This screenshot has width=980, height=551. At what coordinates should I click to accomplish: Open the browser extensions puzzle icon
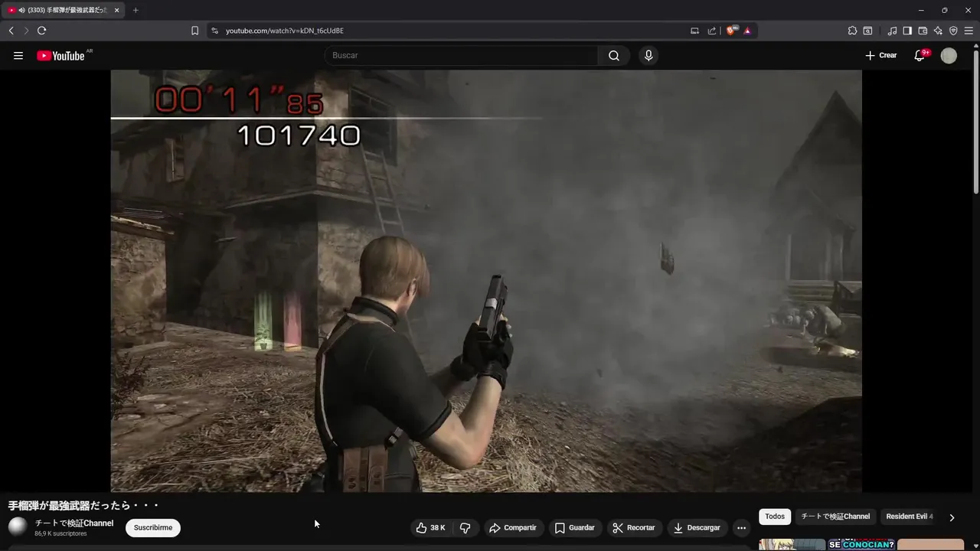(852, 31)
